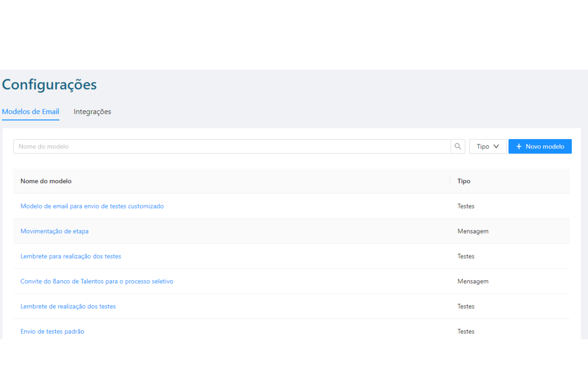The image size is (588, 392).
Task: Switch to Integrações tab
Action: coord(92,112)
